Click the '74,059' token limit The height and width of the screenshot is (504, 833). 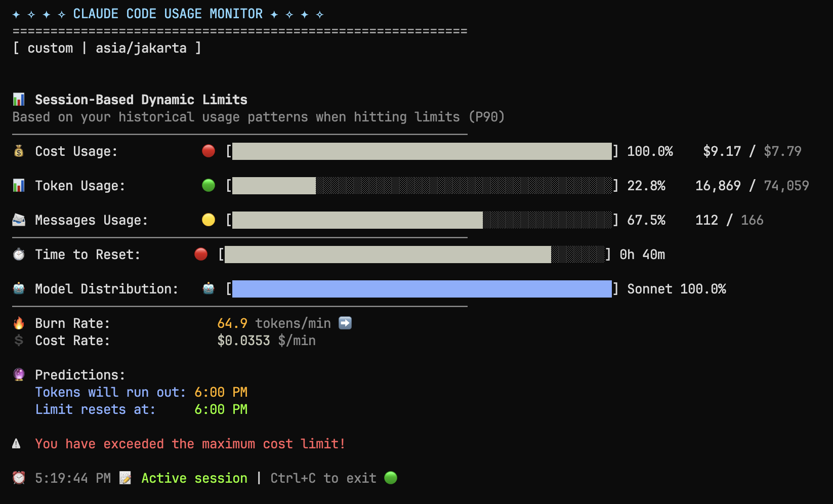pos(786,186)
